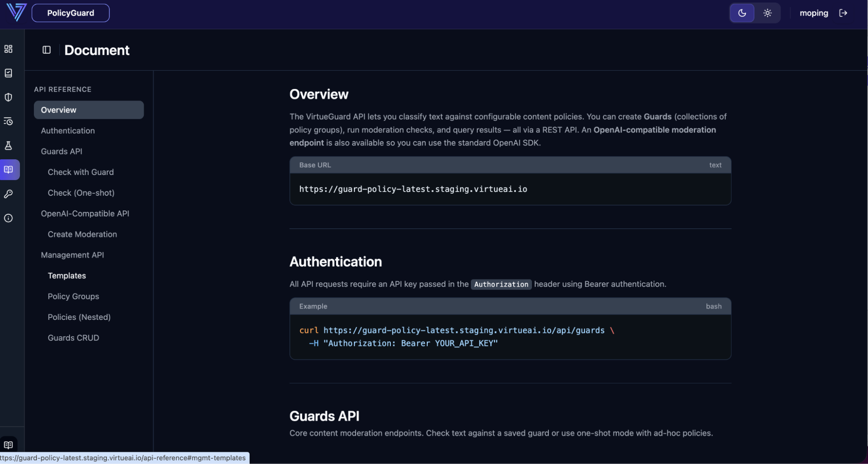This screenshot has height=464, width=868.
Task: Click the VirtueAI logo icon
Action: pyautogui.click(x=16, y=13)
